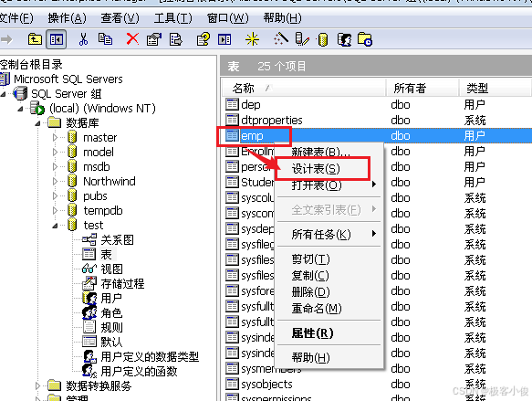The image size is (532, 401).
Task: Open the 窗口(W) menu
Action: click(x=228, y=18)
